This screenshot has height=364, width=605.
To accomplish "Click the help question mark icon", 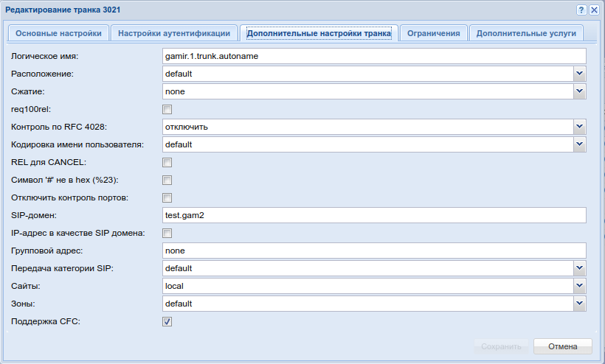I will click(581, 10).
